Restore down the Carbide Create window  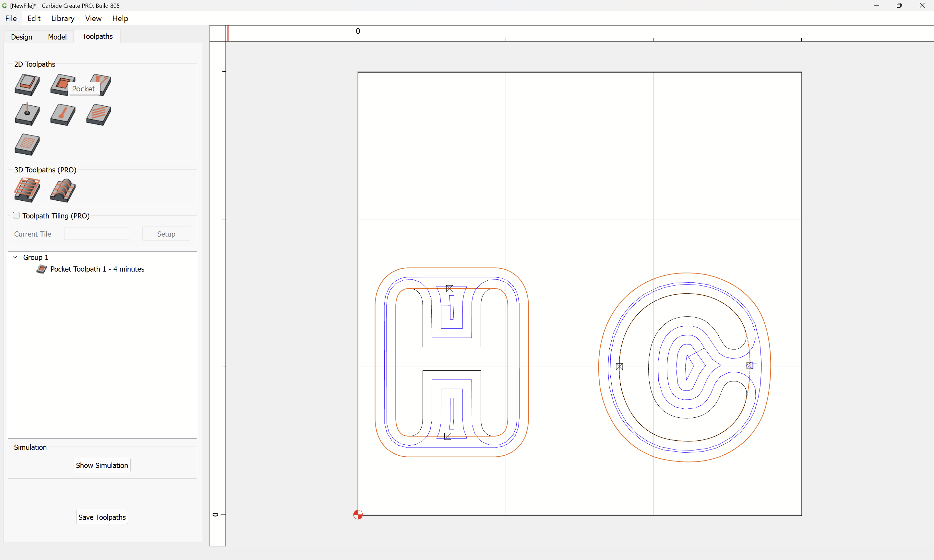click(x=899, y=6)
